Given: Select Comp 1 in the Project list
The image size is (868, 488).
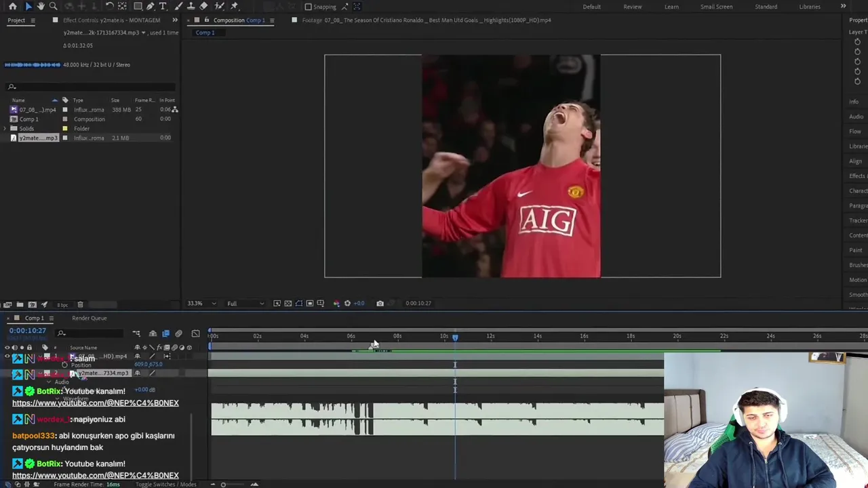Looking at the screenshot, I should click(28, 119).
